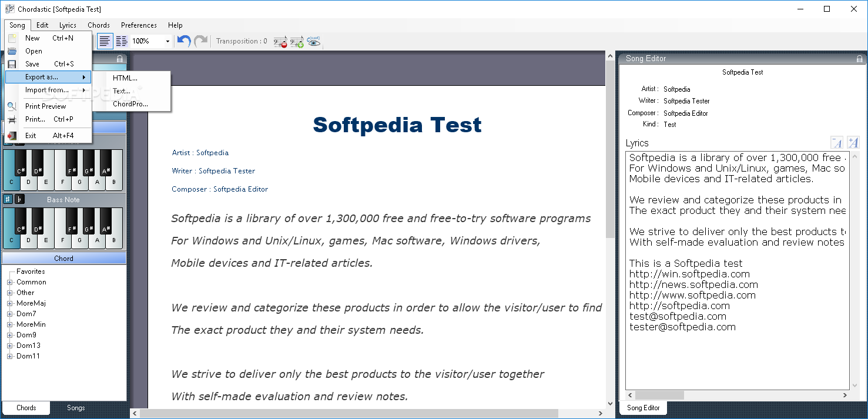
Task: Click the Save floppy icon in Song menu
Action: pos(12,64)
